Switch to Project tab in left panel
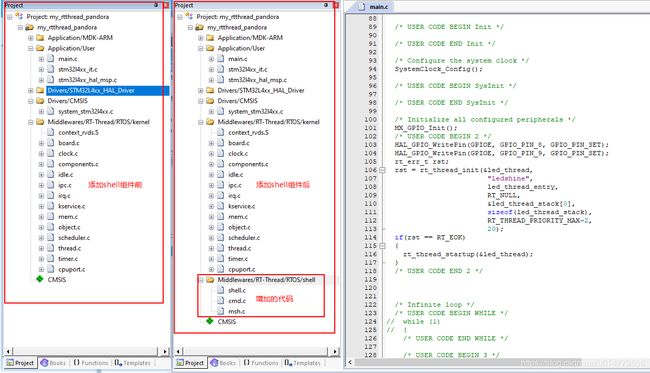 20,363
